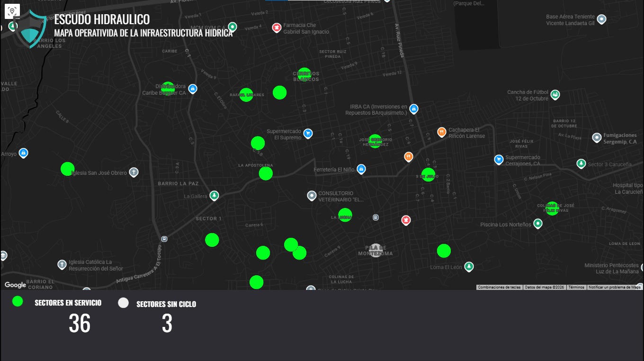The height and width of the screenshot is (361, 644).
Task: Select the green La Lucha sector dot
Action: point(345,215)
